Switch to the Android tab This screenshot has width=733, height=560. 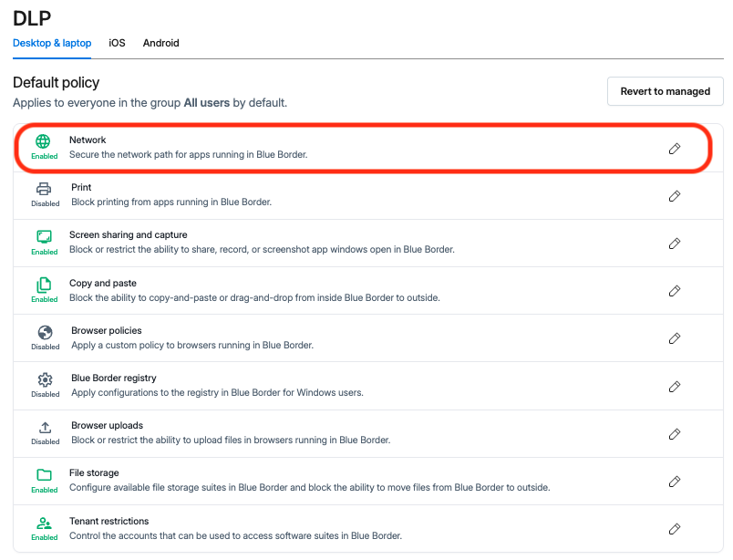pos(160,43)
